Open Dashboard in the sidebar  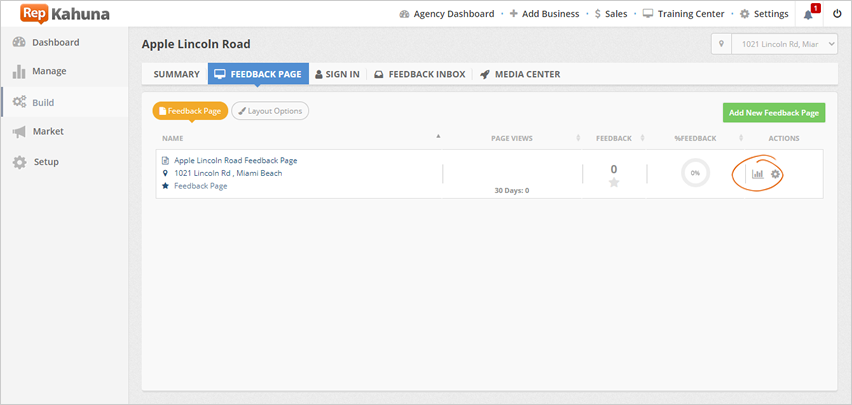55,43
